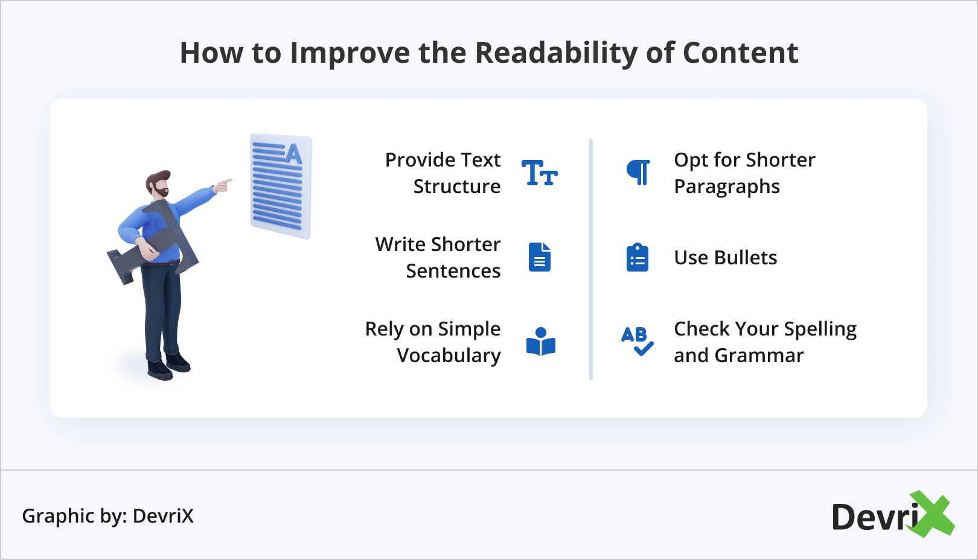This screenshot has height=560, width=978.
Task: Click the green X in DevriX logo
Action: (933, 514)
